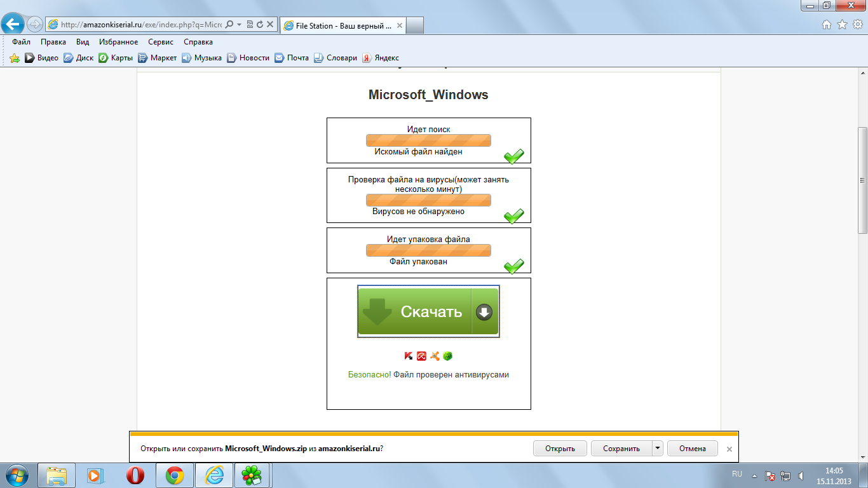Click the forward navigation arrow
The height and width of the screenshot is (488, 868).
(35, 25)
